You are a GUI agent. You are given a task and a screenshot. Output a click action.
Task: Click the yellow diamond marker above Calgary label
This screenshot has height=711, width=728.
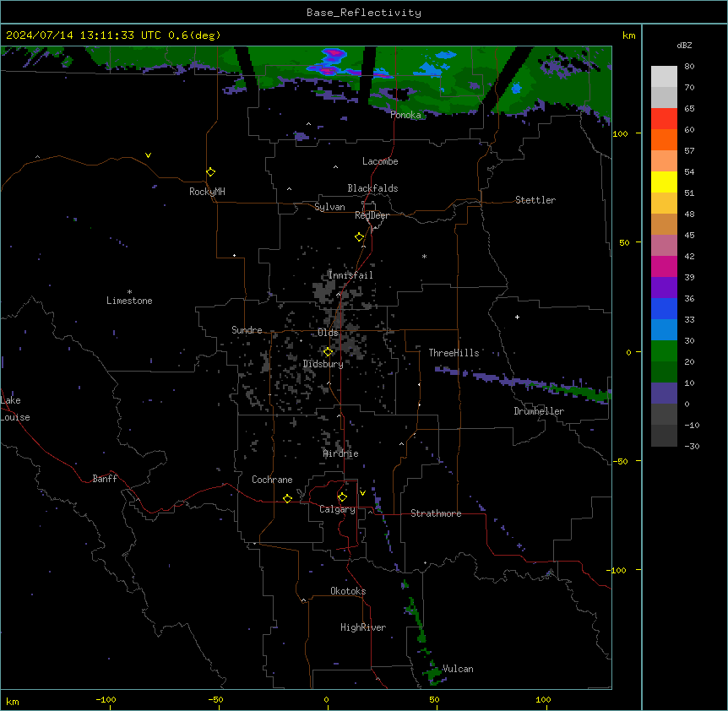pos(342,497)
